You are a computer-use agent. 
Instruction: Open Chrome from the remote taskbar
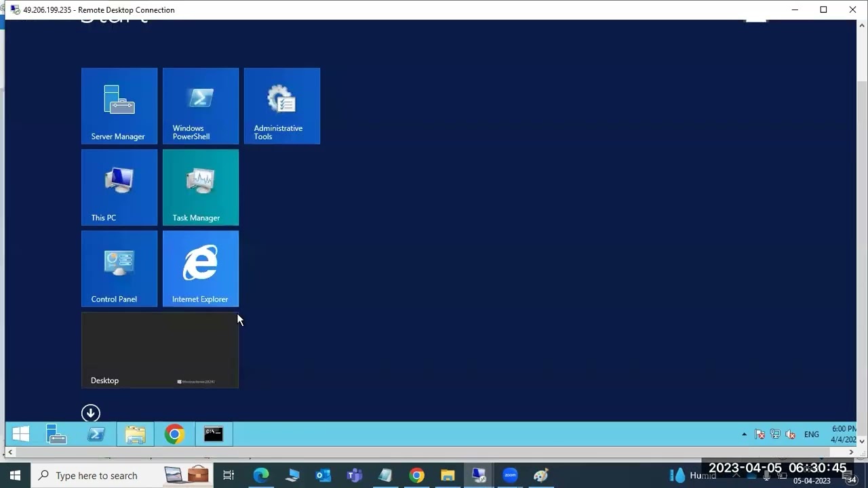174,434
